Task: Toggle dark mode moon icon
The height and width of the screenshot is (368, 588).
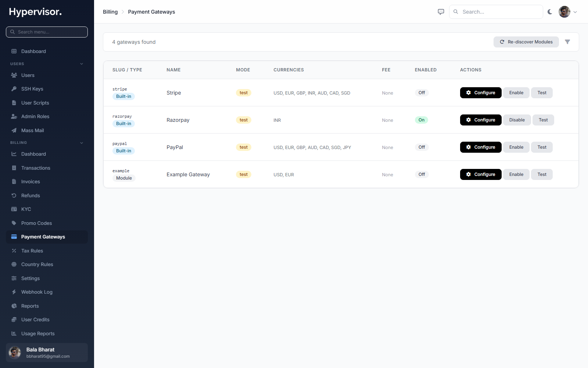Action: click(550, 12)
